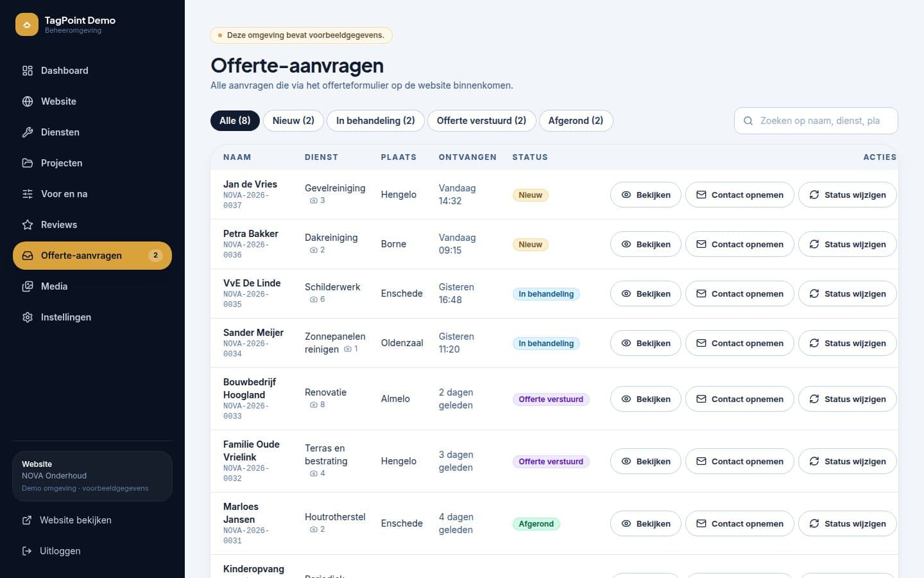Viewport: 924px width, 578px height.
Task: Click the eye icon in VvE De Linde row
Action: [x=626, y=293]
